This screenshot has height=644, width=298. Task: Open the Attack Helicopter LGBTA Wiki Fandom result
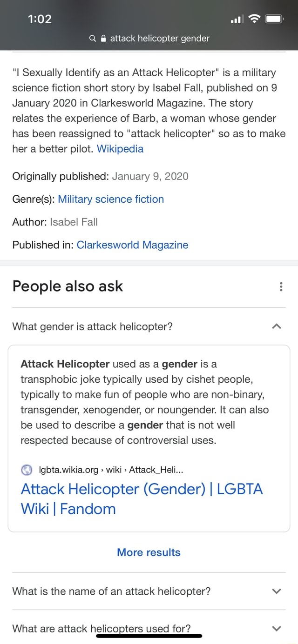tap(142, 498)
